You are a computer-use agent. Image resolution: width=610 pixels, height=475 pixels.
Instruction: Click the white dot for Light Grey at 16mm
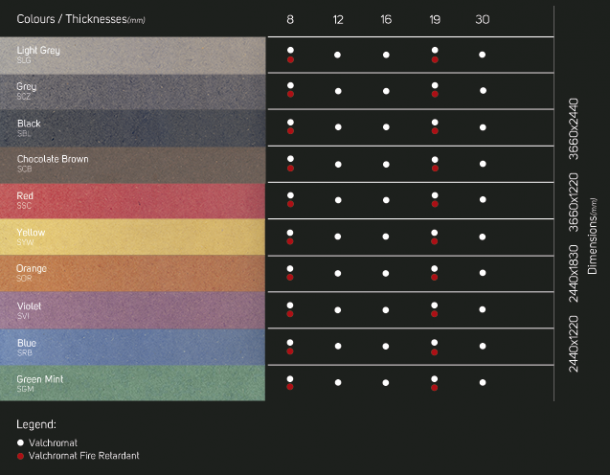click(x=386, y=55)
